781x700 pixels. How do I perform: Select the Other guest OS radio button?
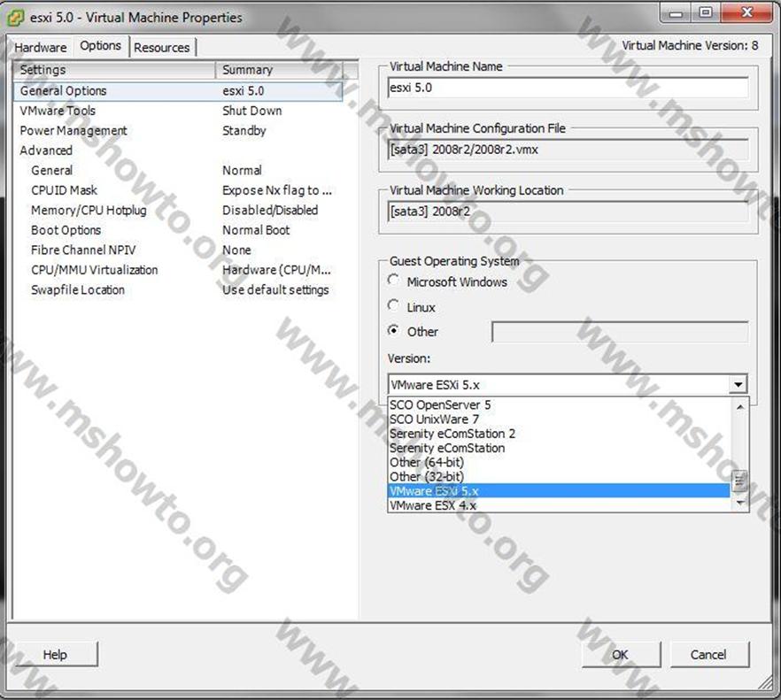click(x=393, y=330)
